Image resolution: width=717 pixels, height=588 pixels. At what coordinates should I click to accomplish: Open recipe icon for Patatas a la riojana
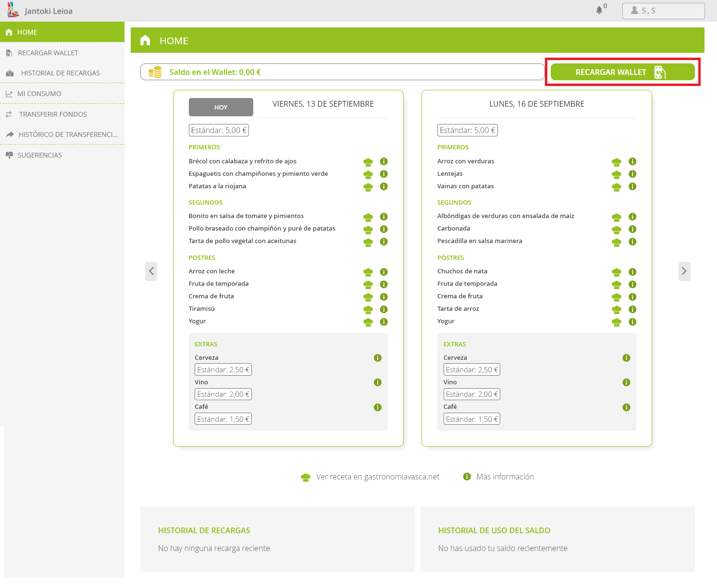click(x=368, y=187)
